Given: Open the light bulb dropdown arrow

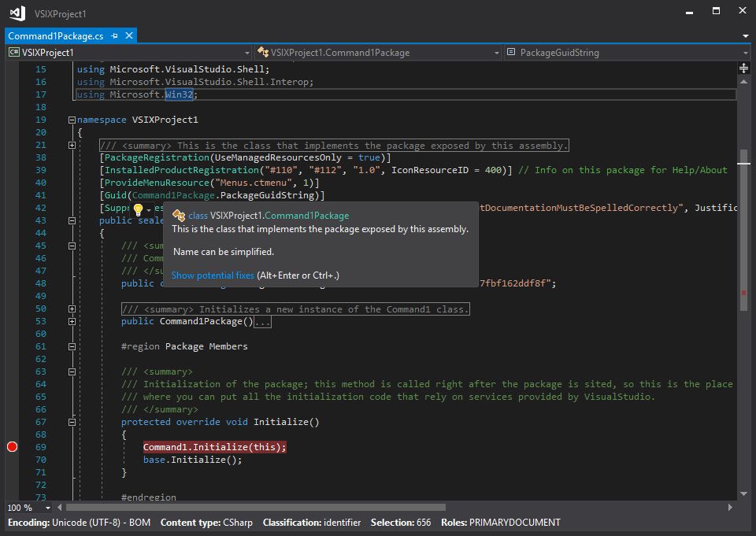Looking at the screenshot, I should click(149, 210).
